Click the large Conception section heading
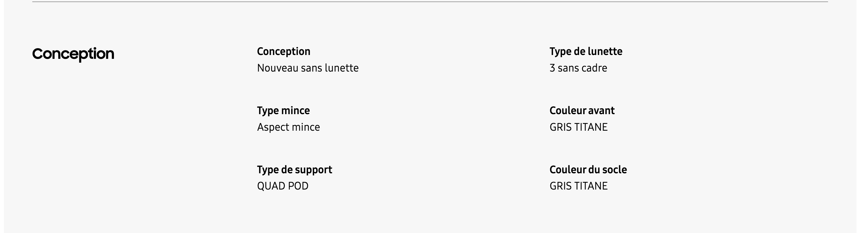Screen dimensions: 868x233 (73, 54)
